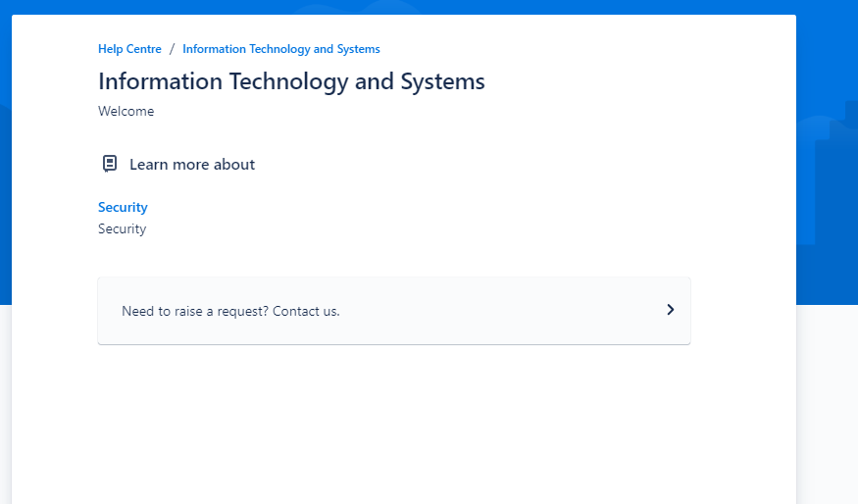Image resolution: width=858 pixels, height=504 pixels.
Task: Click the 'Welcome' text
Action: point(126,111)
